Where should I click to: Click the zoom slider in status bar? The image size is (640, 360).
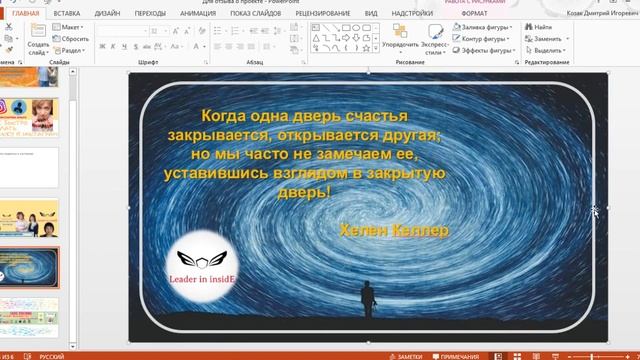pos(598,357)
